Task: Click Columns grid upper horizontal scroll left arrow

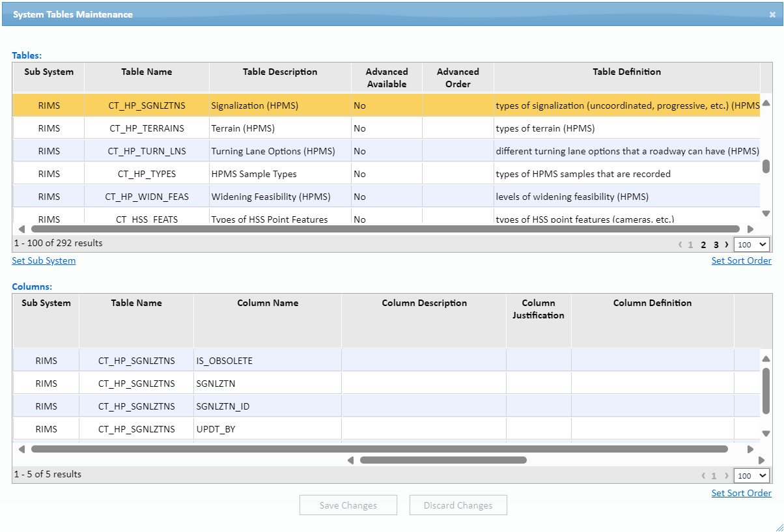Action: click(x=21, y=449)
